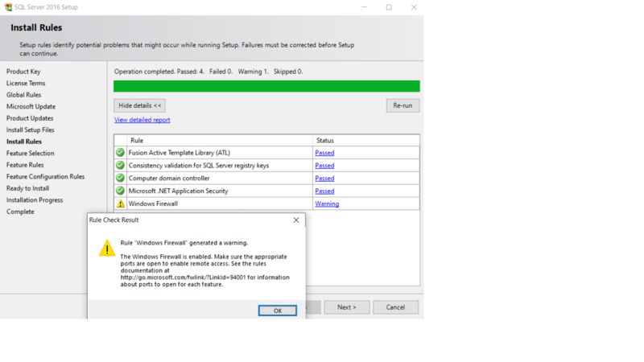
Task: Select Product Key step in sidebar
Action: [23, 72]
